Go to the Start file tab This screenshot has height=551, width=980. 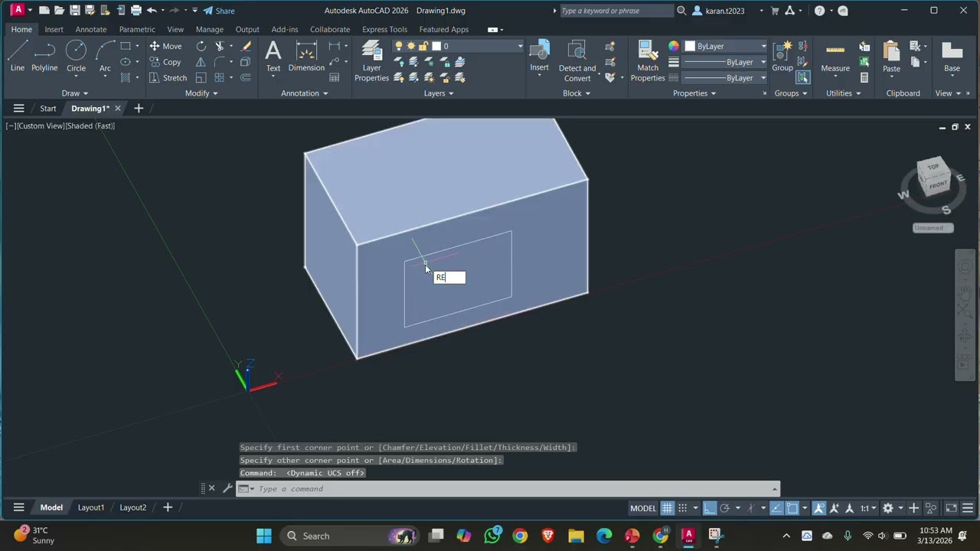coord(48,109)
